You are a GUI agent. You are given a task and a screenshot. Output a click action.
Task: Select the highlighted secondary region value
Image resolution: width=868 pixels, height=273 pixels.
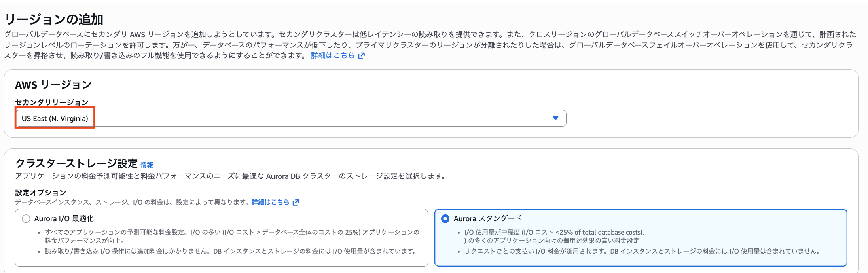point(55,118)
